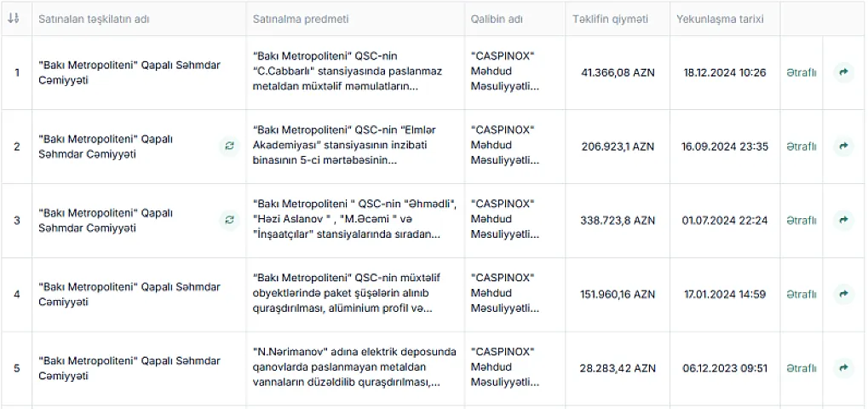Open Ətraflı details for row 5
The image size is (868, 409).
point(801,368)
